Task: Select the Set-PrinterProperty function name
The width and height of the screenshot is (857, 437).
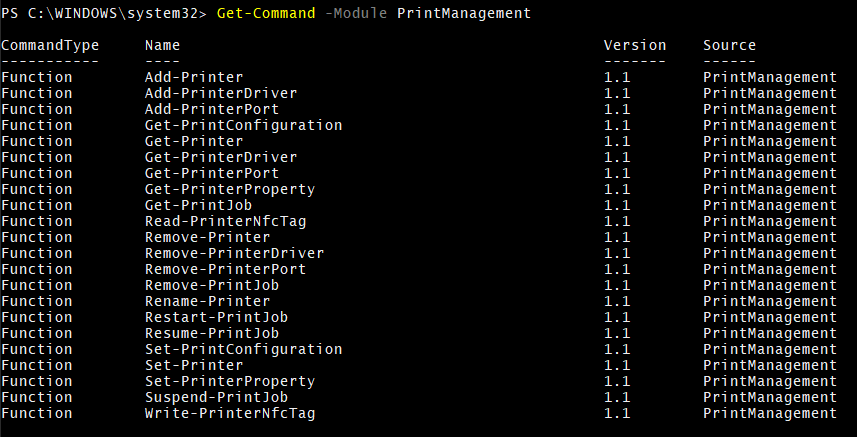Action: tap(230, 381)
